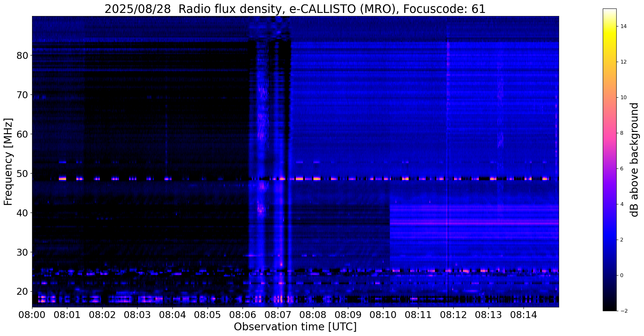Click the colorbar tick label 12
The width and height of the screenshot is (644, 336).
click(x=623, y=62)
